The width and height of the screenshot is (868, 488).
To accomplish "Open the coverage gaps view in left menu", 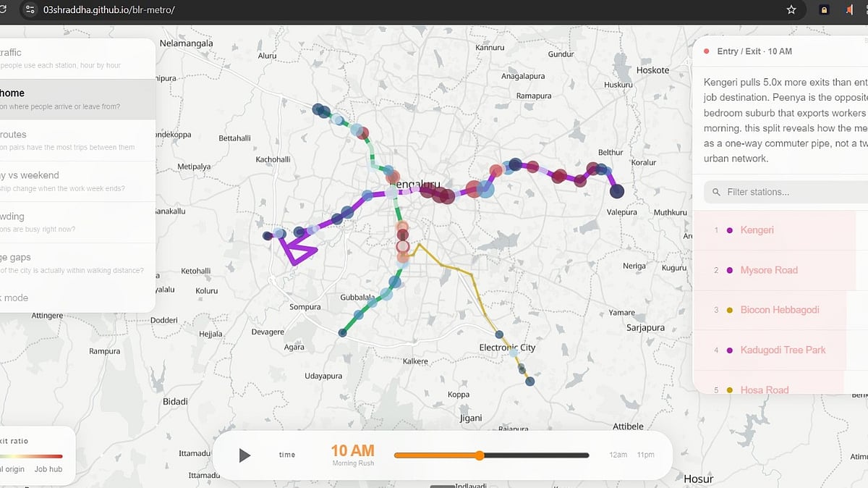I will 77,263.
